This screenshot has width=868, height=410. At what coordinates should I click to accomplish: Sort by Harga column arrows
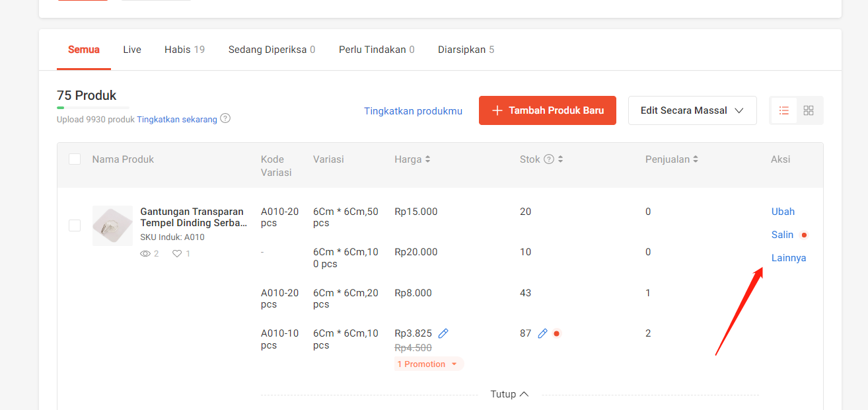[x=427, y=159]
